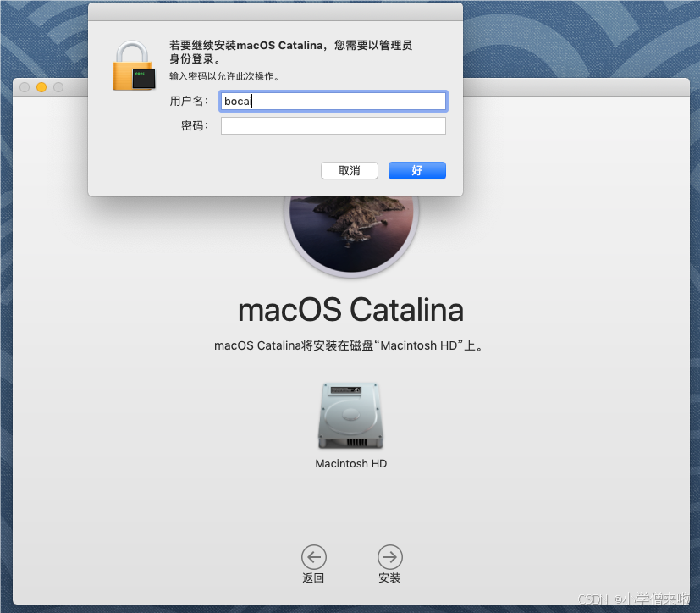
Task: Click the yellow minimize button of installer window
Action: 41,87
